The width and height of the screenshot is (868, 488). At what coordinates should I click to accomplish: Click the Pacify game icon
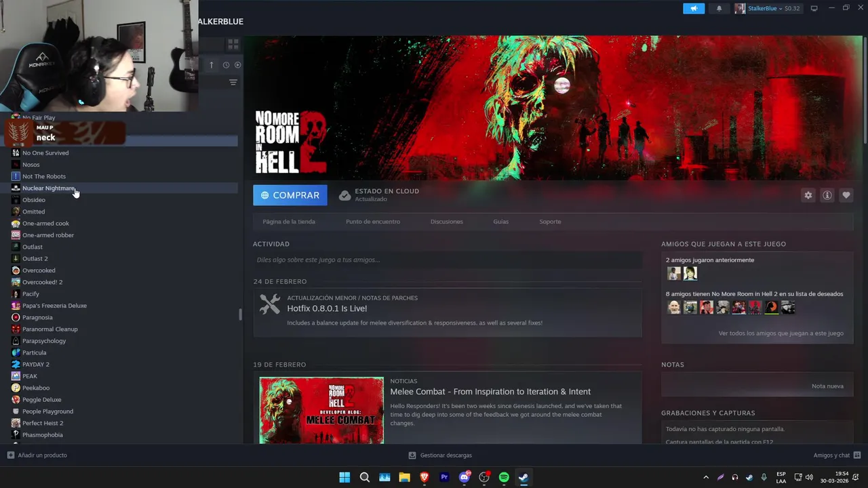coord(16,293)
